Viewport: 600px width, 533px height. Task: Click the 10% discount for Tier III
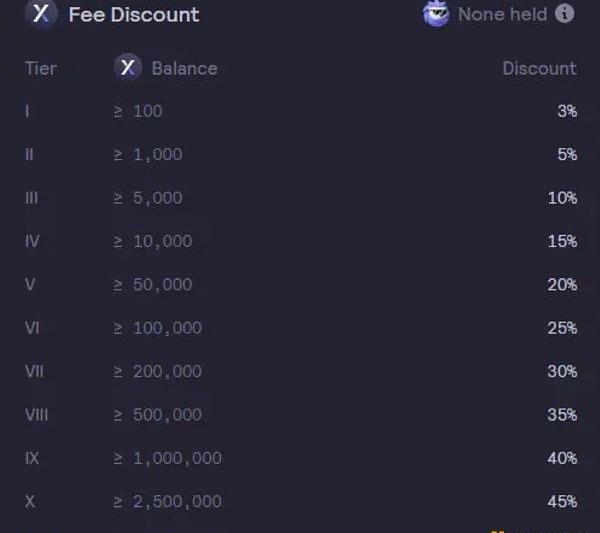[x=562, y=198]
